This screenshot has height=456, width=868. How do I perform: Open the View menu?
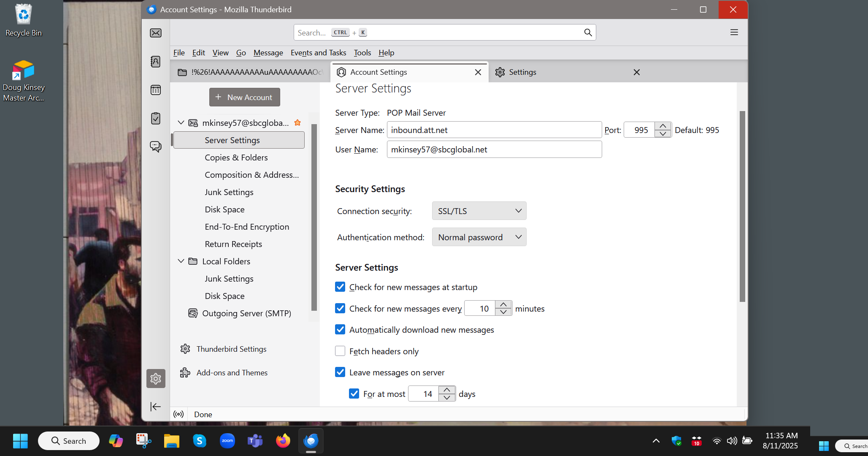220,53
